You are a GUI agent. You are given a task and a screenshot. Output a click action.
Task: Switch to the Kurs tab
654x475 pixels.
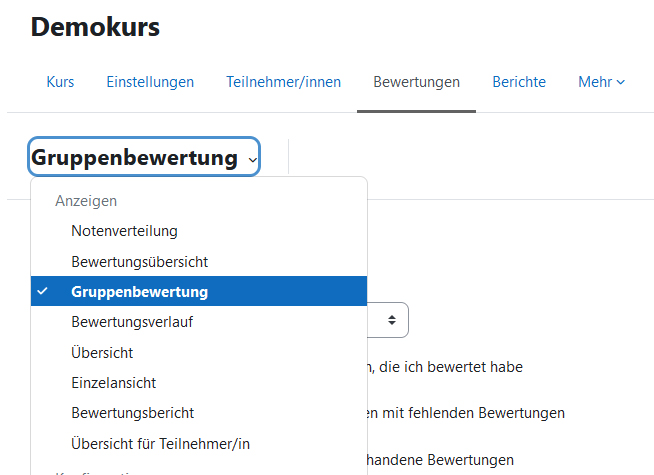[60, 82]
